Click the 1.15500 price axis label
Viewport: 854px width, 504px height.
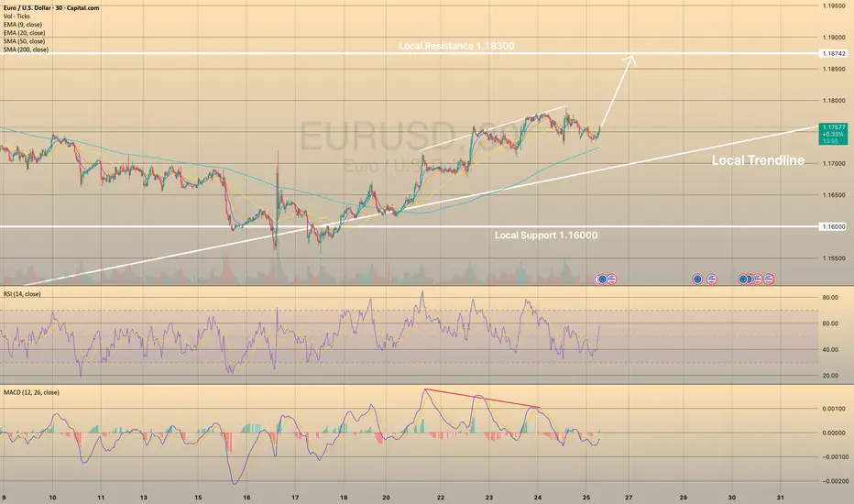click(833, 258)
